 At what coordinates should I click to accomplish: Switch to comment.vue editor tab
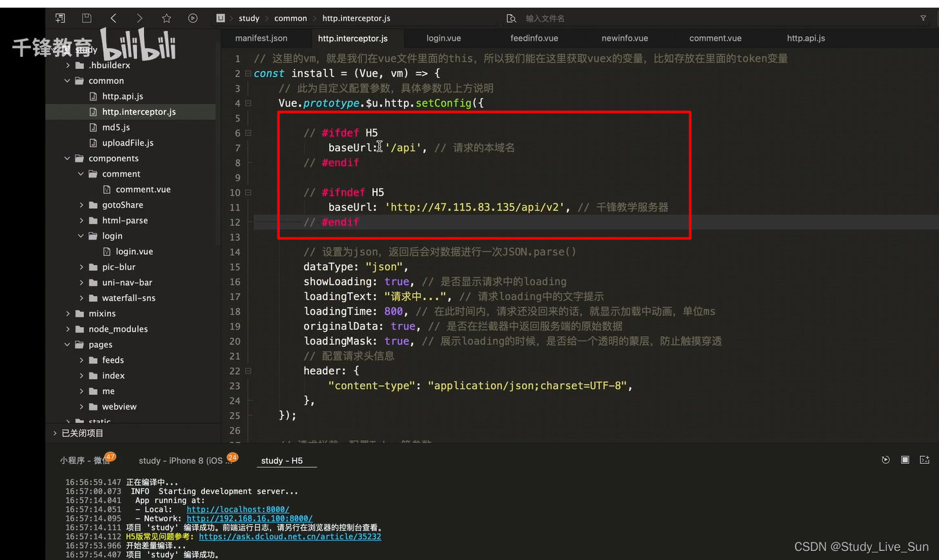pyautogui.click(x=715, y=38)
